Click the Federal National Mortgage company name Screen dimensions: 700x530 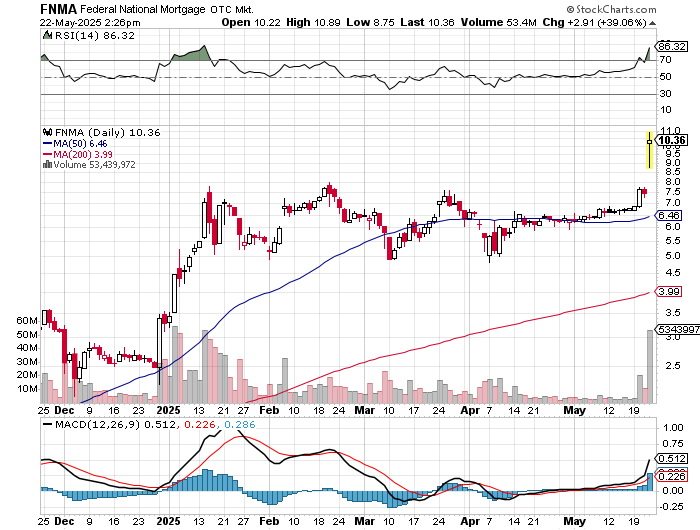[x=143, y=9]
